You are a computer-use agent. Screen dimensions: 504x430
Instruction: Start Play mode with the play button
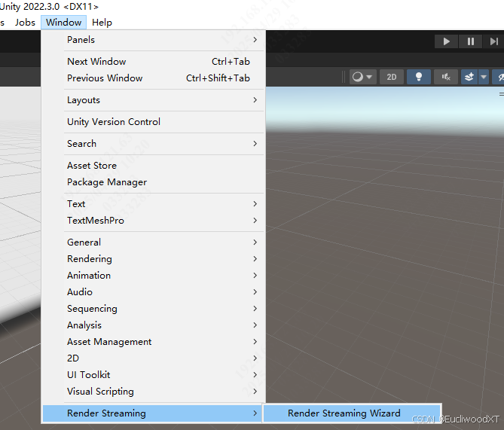point(446,41)
